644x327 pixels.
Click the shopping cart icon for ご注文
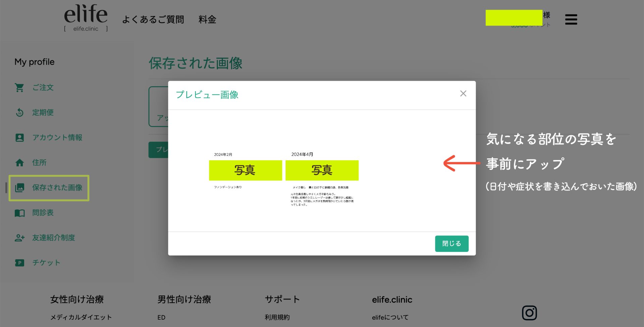[x=19, y=88]
